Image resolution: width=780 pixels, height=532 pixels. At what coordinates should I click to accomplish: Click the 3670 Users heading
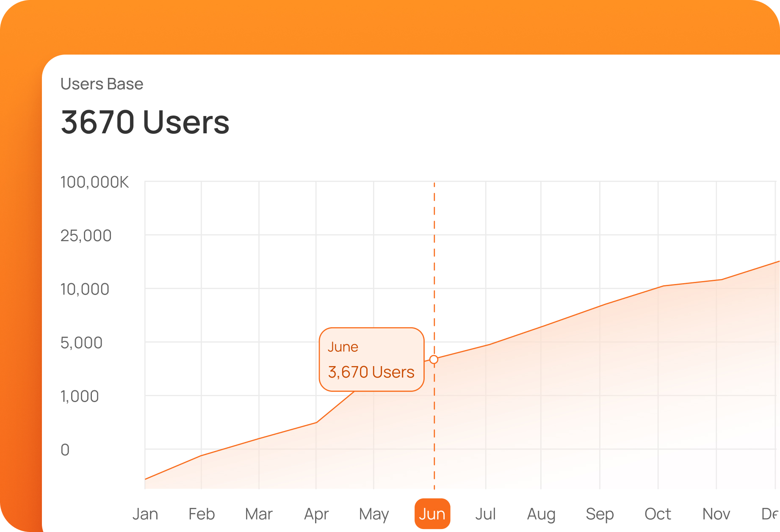pyautogui.click(x=145, y=122)
